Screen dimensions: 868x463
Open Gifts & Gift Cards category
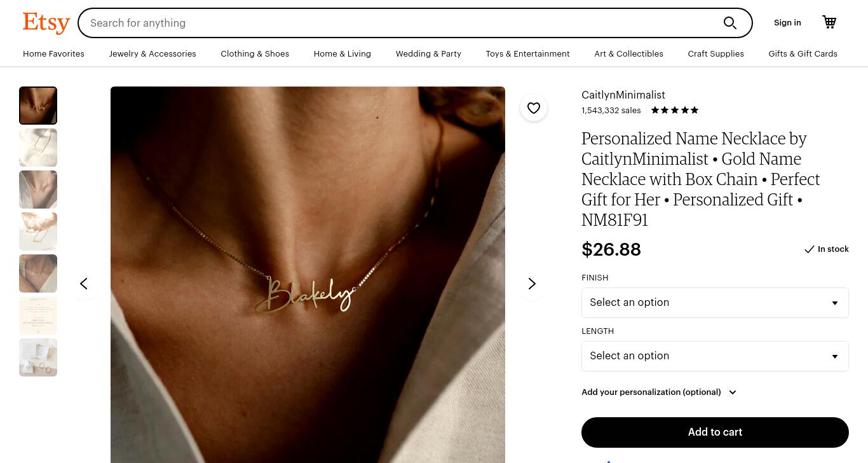(803, 54)
